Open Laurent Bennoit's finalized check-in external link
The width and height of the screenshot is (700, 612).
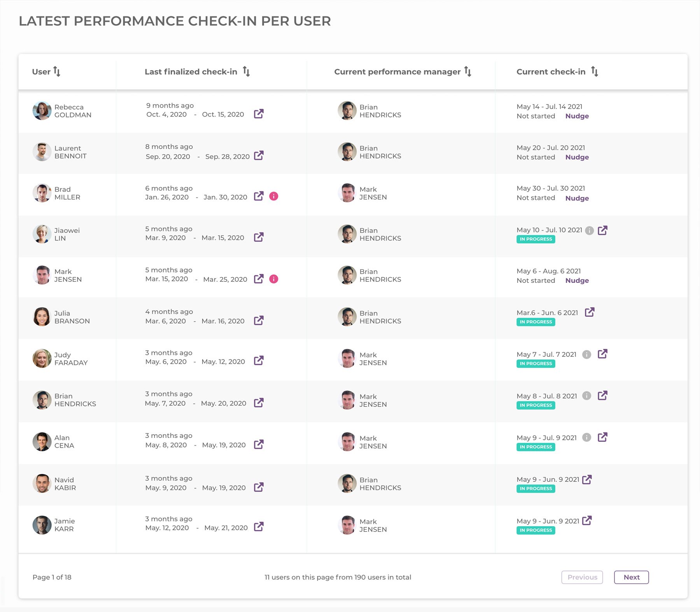(259, 156)
